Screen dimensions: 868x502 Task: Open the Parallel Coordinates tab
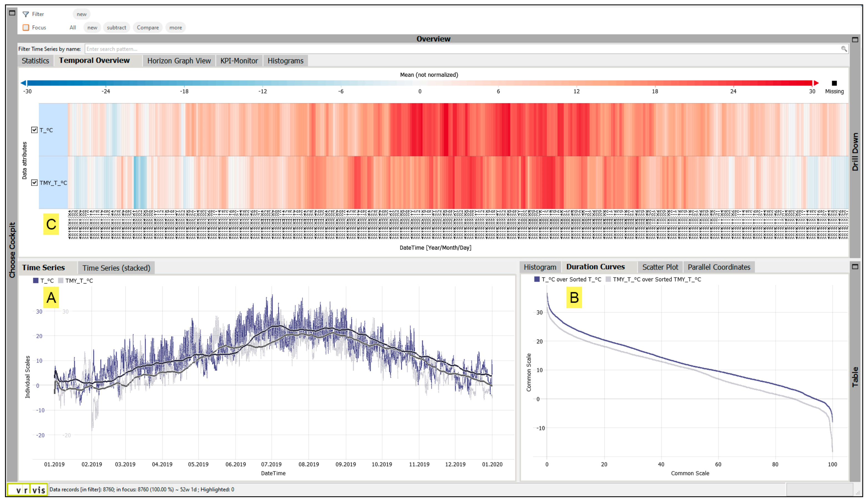pyautogui.click(x=719, y=267)
